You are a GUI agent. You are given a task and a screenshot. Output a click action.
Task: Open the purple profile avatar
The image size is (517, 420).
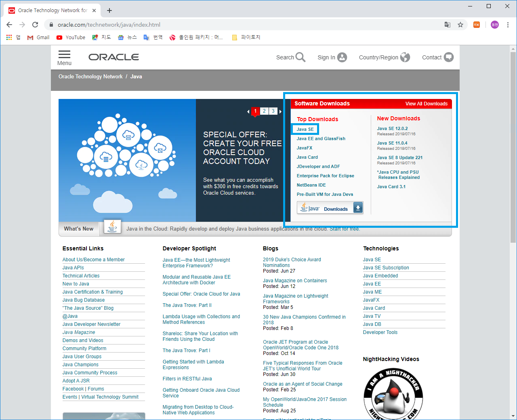click(495, 25)
